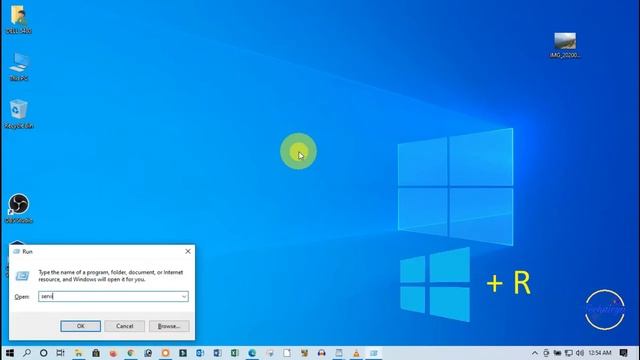
Task: Open Word from the taskbar
Action: pyautogui.click(x=217, y=353)
